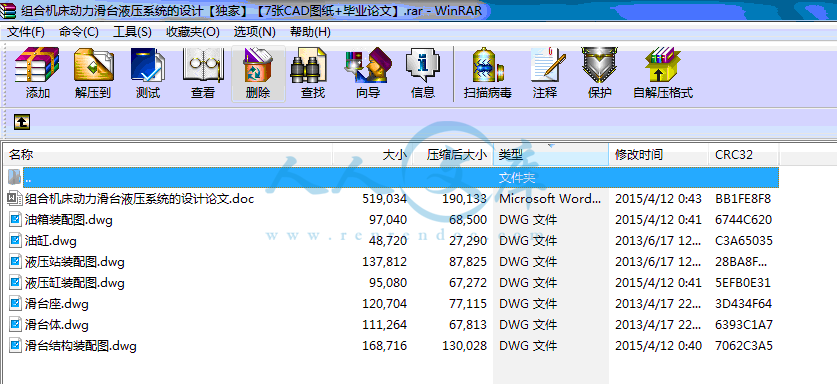837x384 pixels.
Task: Click the DWG icon for 滑台结构装配图.dwg
Action: click(15, 346)
